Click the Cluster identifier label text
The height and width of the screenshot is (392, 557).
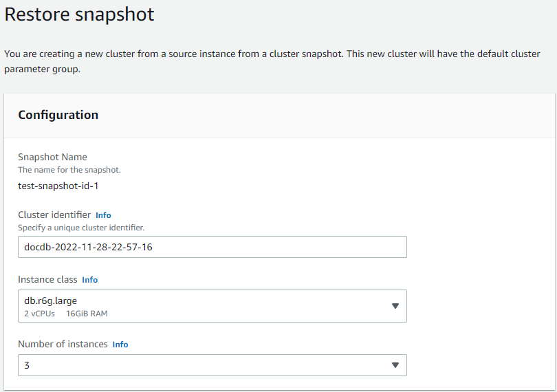pyautogui.click(x=54, y=215)
